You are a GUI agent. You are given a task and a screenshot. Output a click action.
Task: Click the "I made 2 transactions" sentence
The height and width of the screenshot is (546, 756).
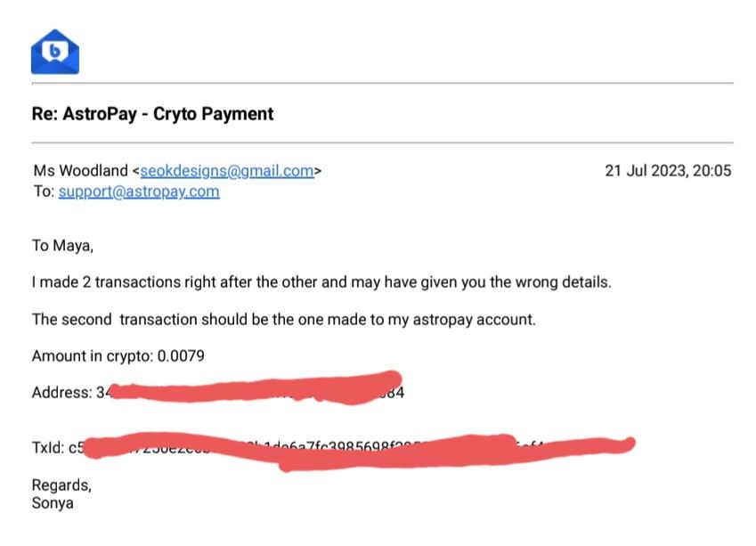321,282
